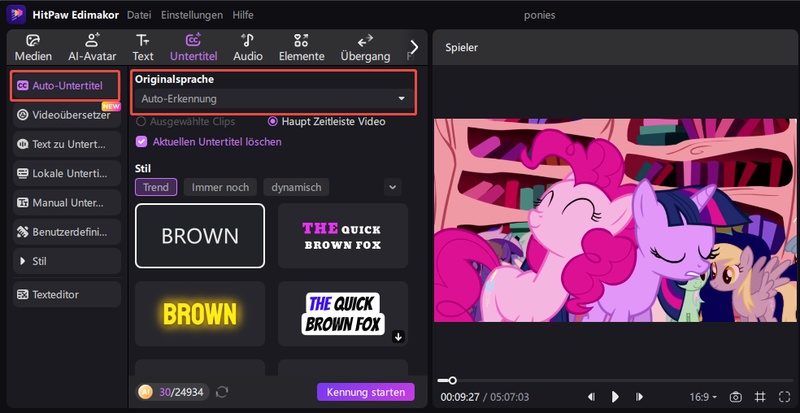Select Auto-Untertitel in the sidebar
The height and width of the screenshot is (413, 800).
66,86
